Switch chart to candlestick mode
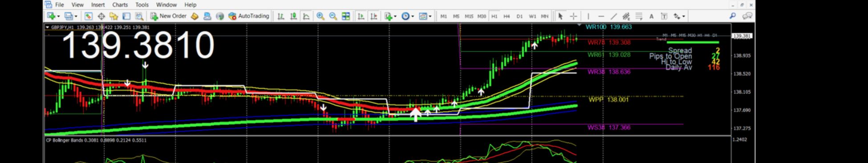This screenshot has width=868, height=163. [x=293, y=16]
